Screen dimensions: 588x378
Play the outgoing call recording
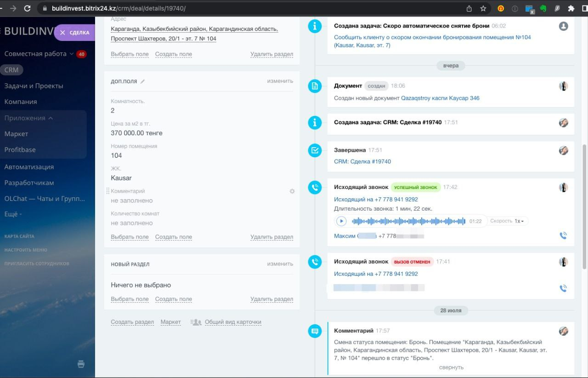point(341,221)
